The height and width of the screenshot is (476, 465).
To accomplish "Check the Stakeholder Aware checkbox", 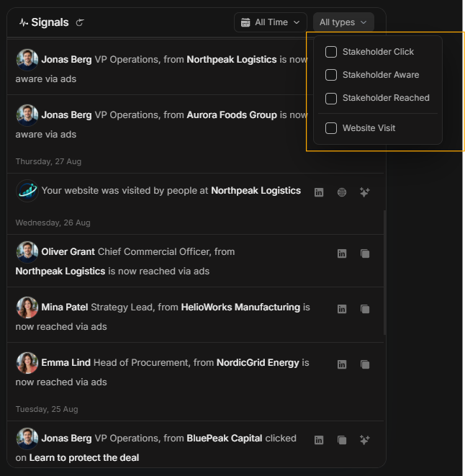I will [x=331, y=75].
